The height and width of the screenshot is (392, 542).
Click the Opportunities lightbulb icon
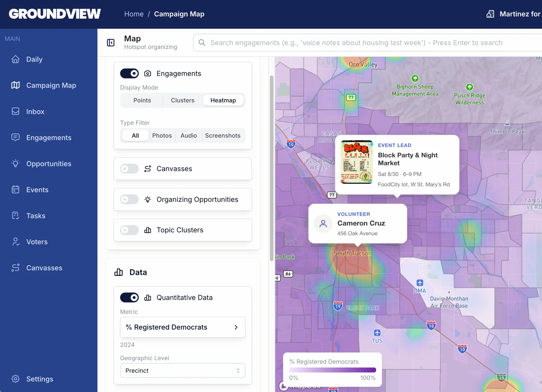[15, 163]
